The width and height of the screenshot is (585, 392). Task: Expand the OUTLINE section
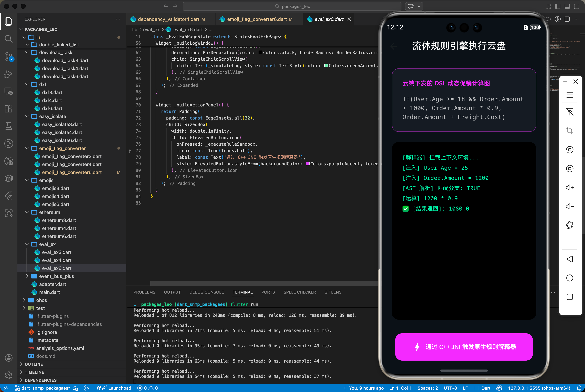click(x=34, y=364)
